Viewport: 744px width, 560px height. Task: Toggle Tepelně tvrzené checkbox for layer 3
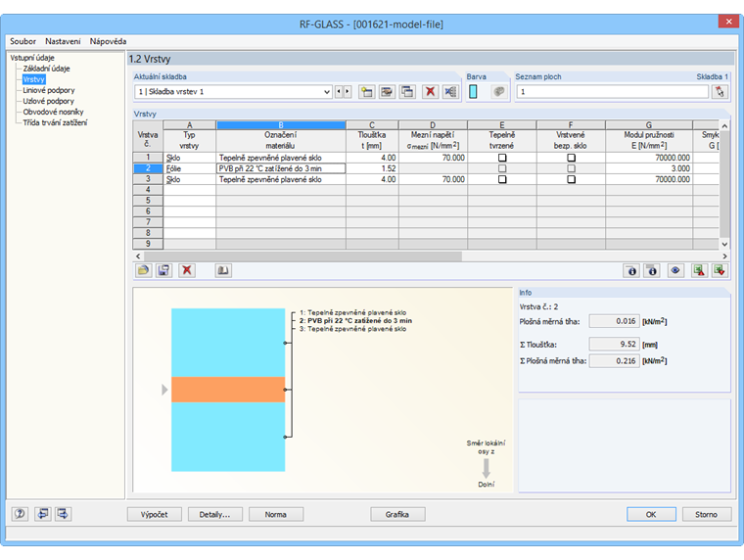[x=502, y=179]
